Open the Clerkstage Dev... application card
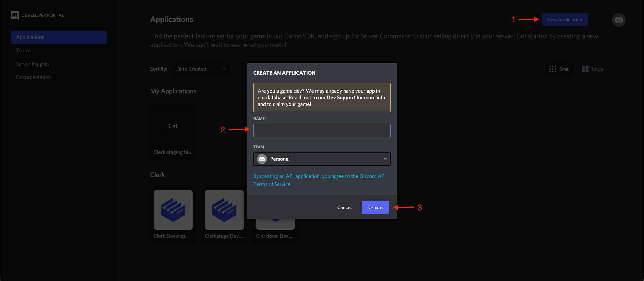 pos(224,215)
